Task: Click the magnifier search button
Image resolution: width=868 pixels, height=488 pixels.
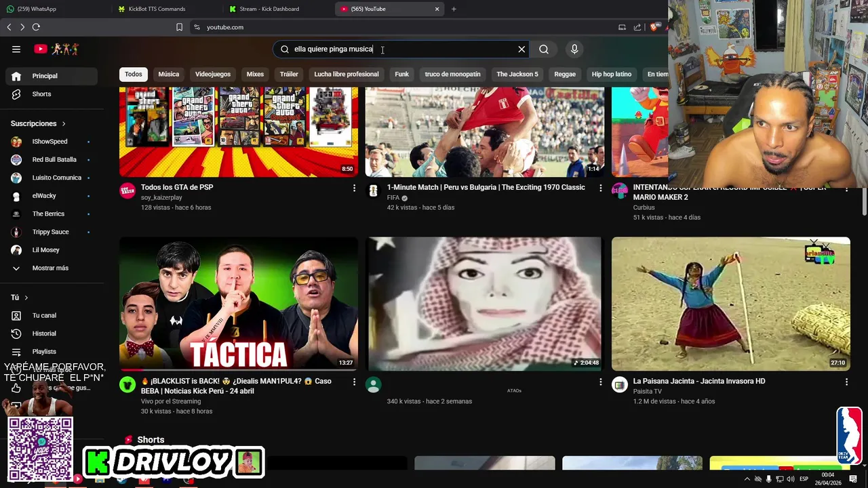Action: [544, 49]
